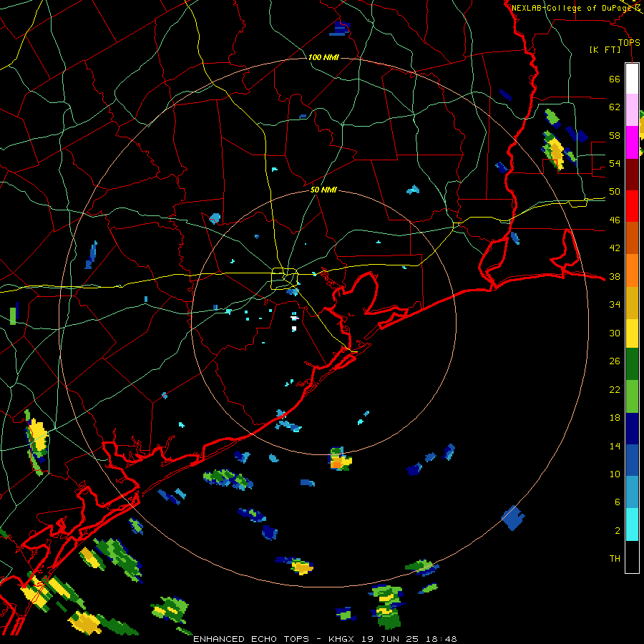Click the legend value "58"
This screenshot has height=644, width=644.
tap(615, 135)
